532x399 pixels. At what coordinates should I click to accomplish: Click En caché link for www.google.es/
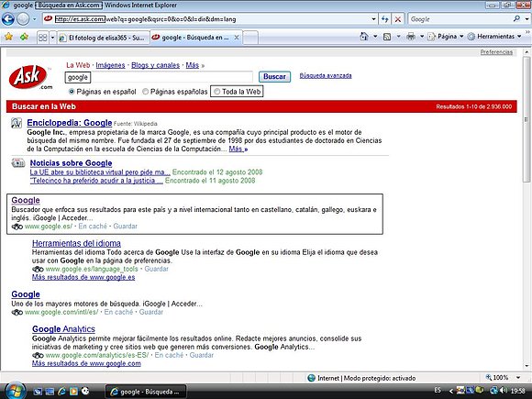click(x=93, y=227)
